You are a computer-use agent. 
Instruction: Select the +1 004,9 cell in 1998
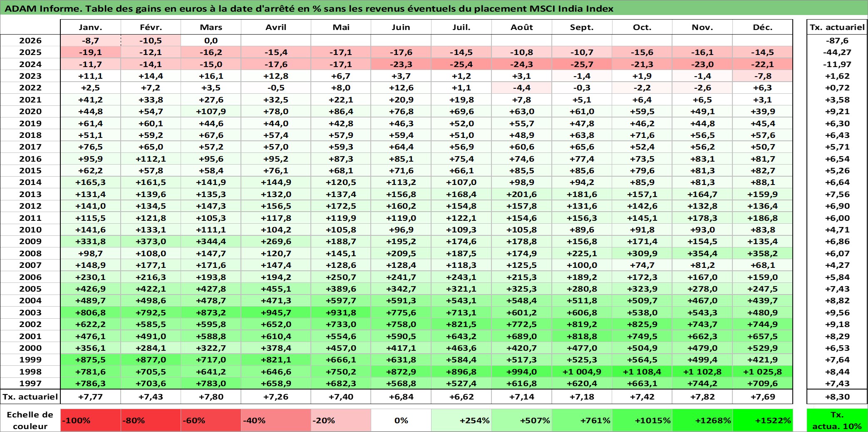pyautogui.click(x=582, y=372)
